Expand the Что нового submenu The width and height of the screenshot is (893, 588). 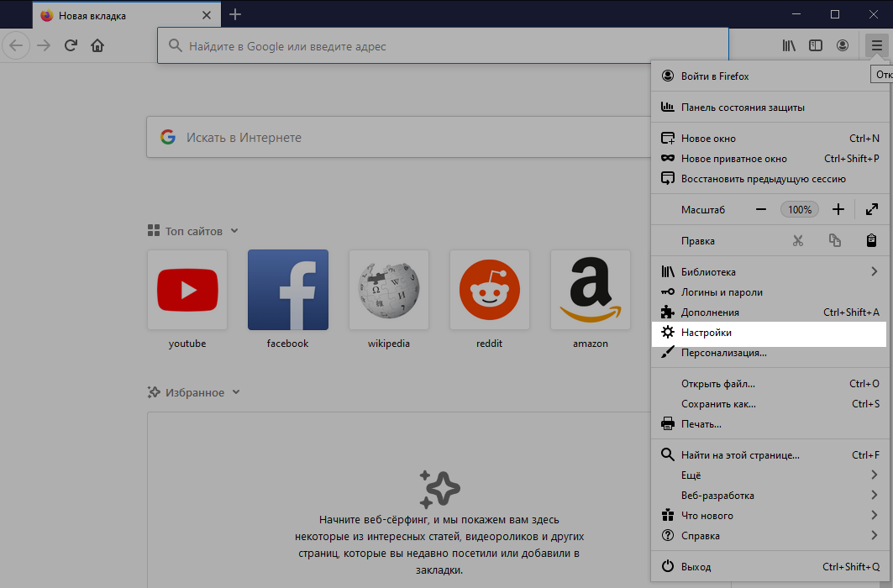pyautogui.click(x=769, y=516)
